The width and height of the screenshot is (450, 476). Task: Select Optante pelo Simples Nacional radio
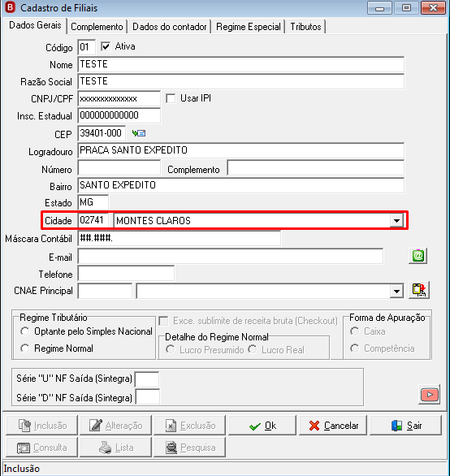tap(25, 331)
